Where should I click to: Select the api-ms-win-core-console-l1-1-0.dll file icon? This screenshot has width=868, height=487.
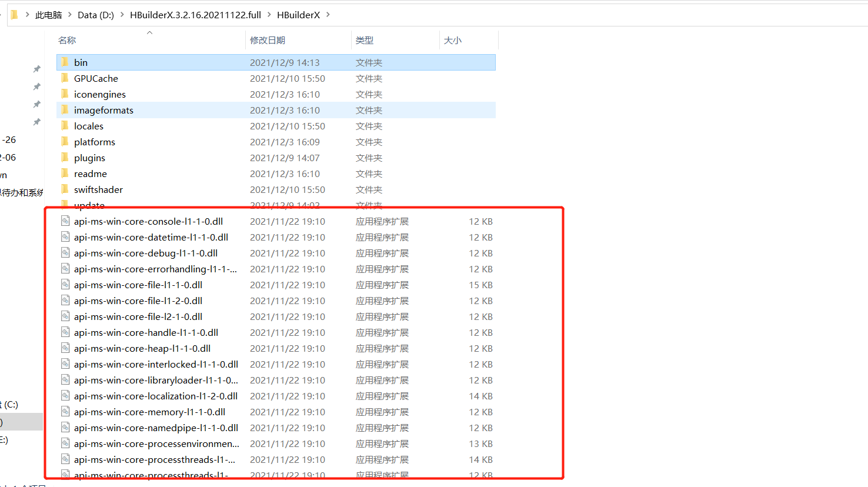pyautogui.click(x=65, y=221)
